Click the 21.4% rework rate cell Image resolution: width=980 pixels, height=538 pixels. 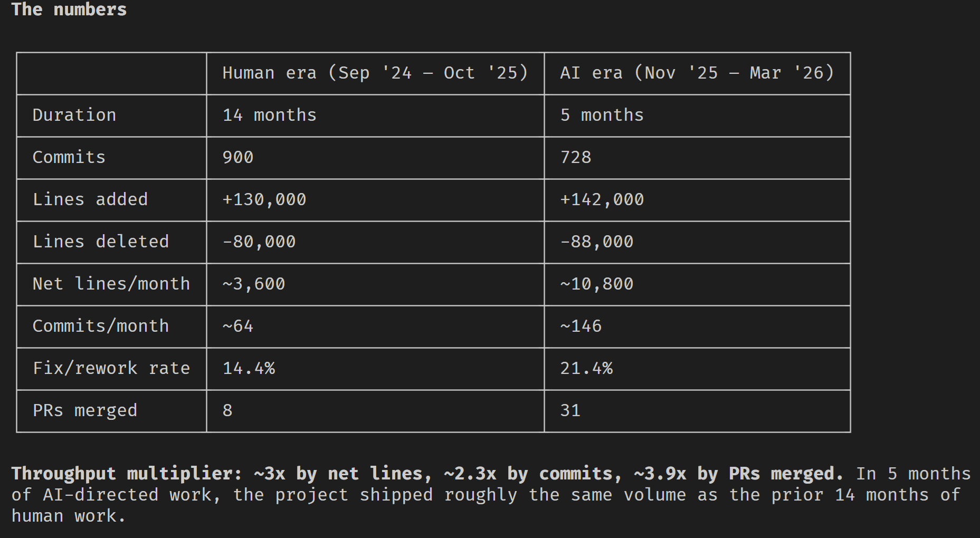586,368
